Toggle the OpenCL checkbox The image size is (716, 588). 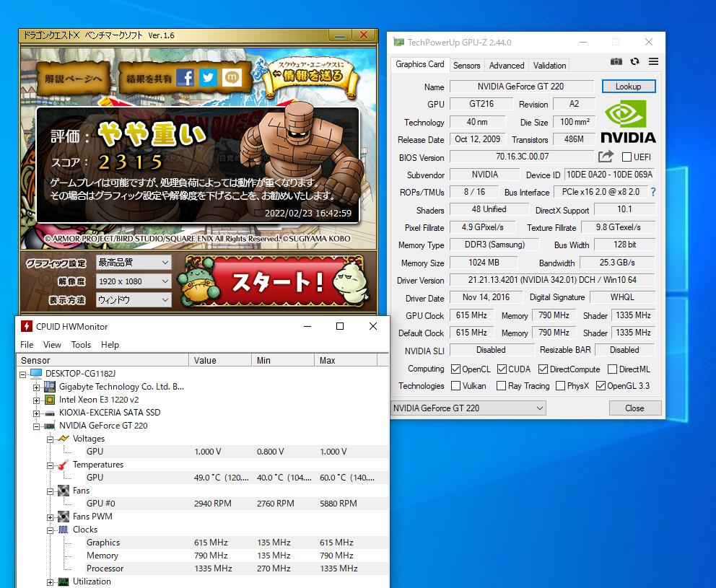(455, 369)
